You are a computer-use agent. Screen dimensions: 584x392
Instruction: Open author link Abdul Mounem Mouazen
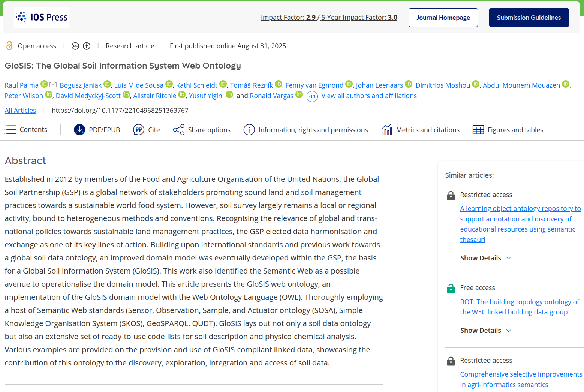[x=521, y=85]
